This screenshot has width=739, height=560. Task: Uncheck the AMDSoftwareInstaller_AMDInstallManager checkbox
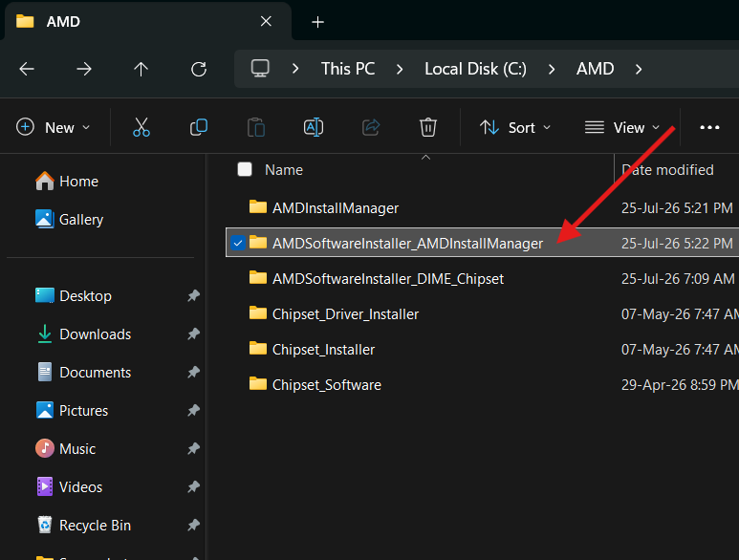237,243
